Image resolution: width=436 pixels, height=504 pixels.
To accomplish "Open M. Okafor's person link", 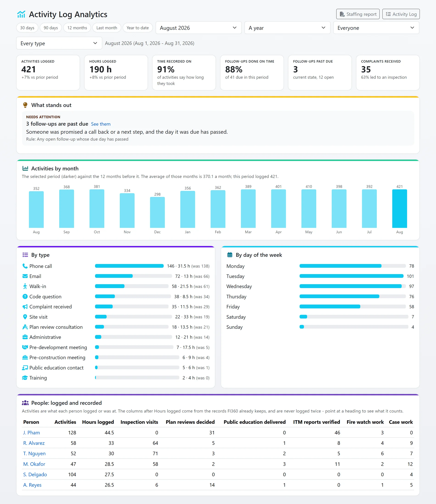I will tap(34, 464).
